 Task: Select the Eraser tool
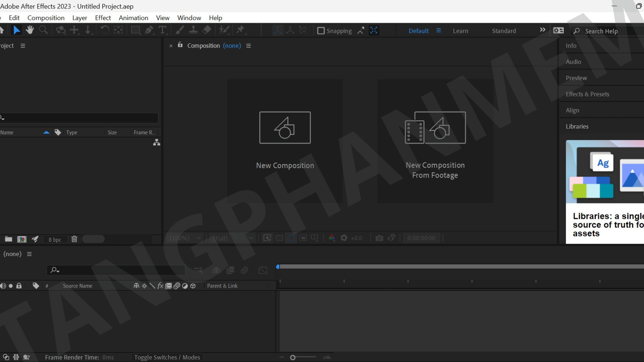pos(207,30)
